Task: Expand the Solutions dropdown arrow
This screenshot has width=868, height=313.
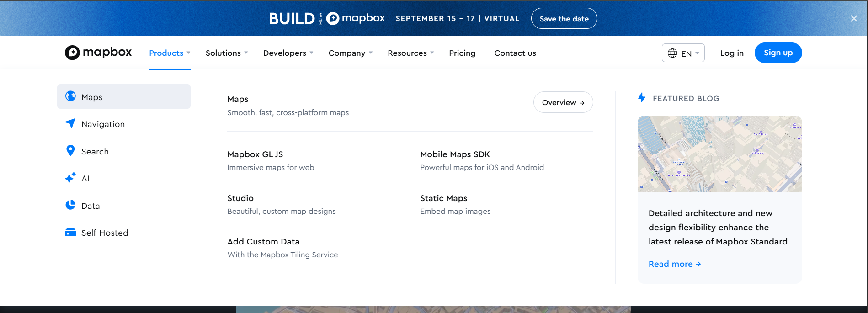Action: (x=246, y=53)
